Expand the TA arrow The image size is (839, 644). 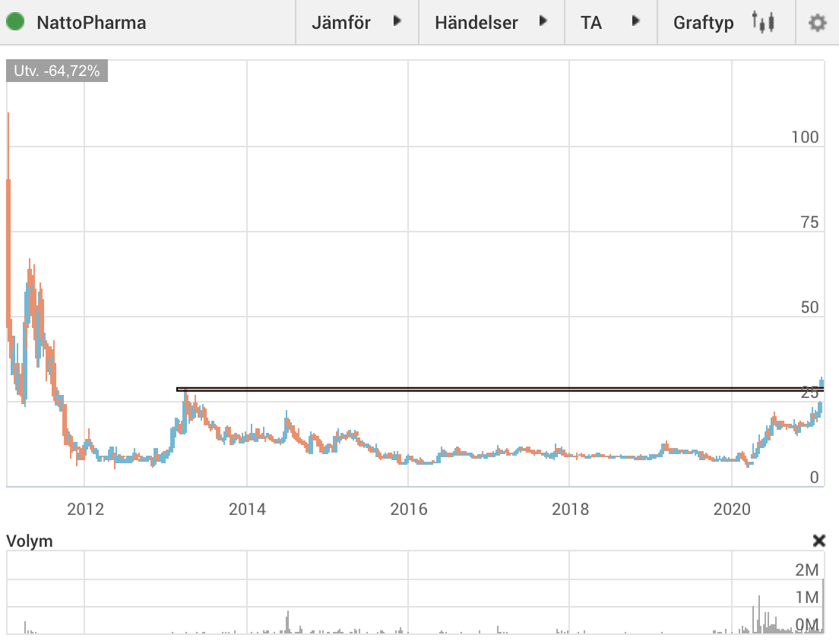(635, 21)
